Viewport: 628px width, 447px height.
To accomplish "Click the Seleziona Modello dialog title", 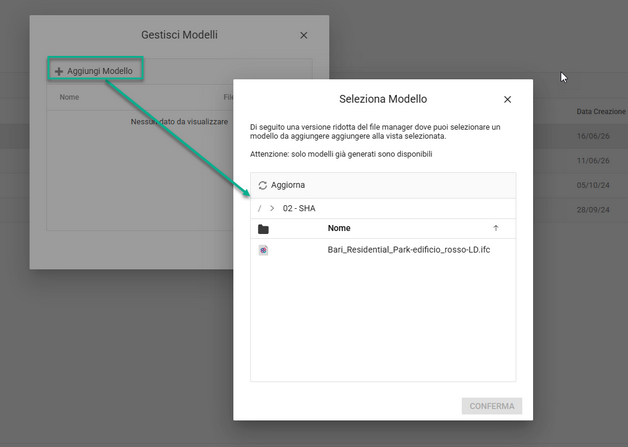I will coord(383,99).
